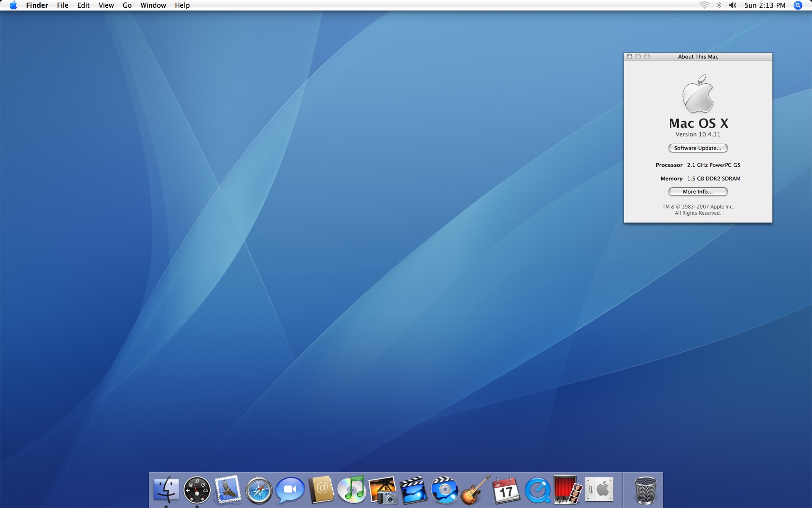
Task: Open iPhoto from the Dock
Action: point(383,490)
